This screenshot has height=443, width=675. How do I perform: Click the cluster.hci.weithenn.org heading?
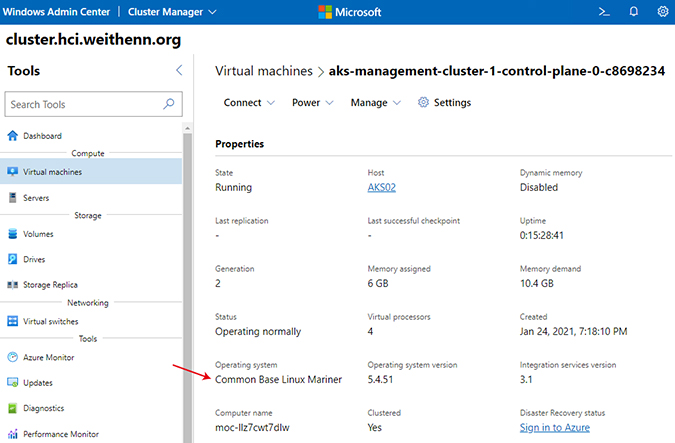[93, 39]
